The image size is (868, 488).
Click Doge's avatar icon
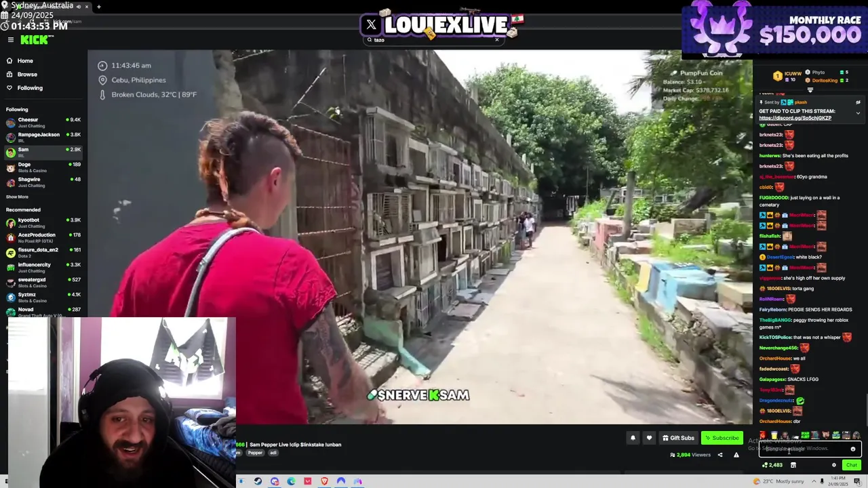point(10,167)
